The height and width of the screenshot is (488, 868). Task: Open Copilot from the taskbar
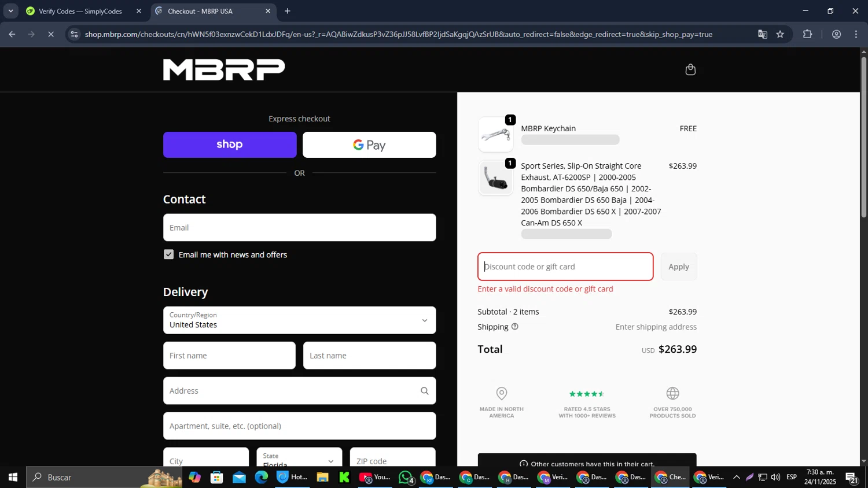coord(194,477)
